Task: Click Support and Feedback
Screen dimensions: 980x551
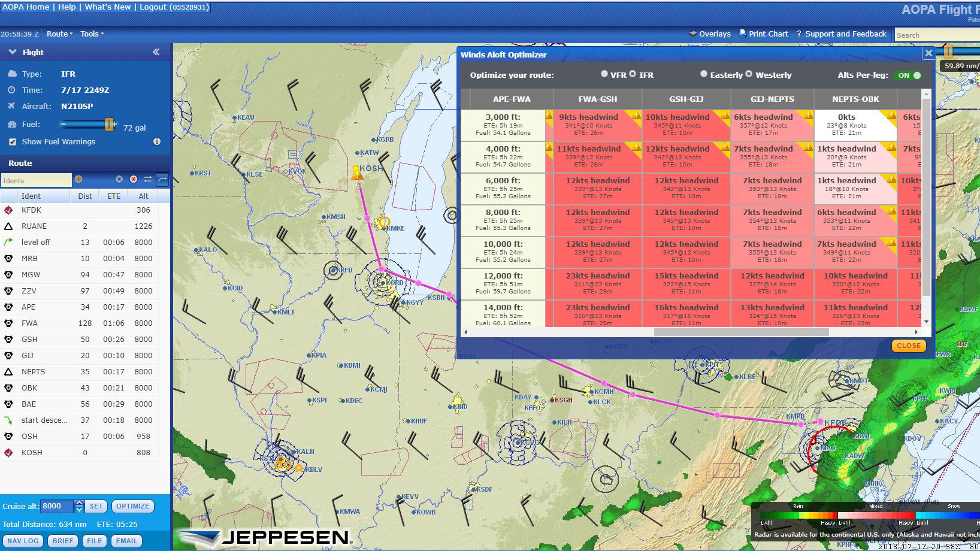Action: click(845, 34)
